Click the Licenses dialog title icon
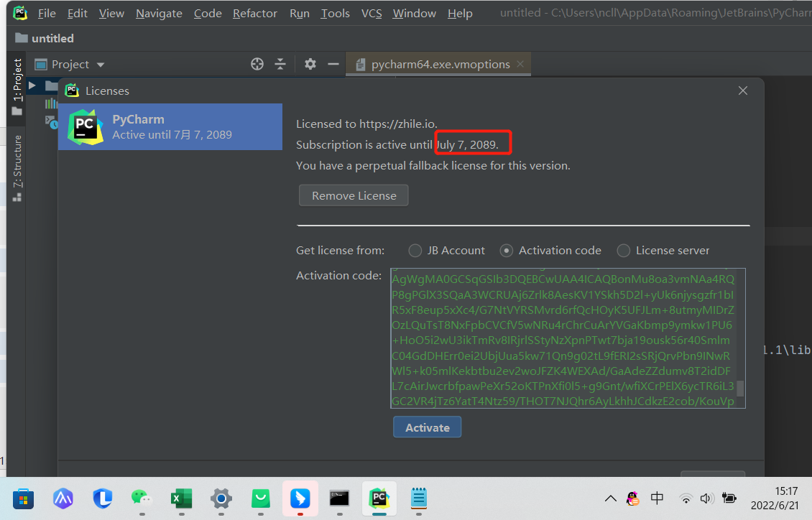 72,90
